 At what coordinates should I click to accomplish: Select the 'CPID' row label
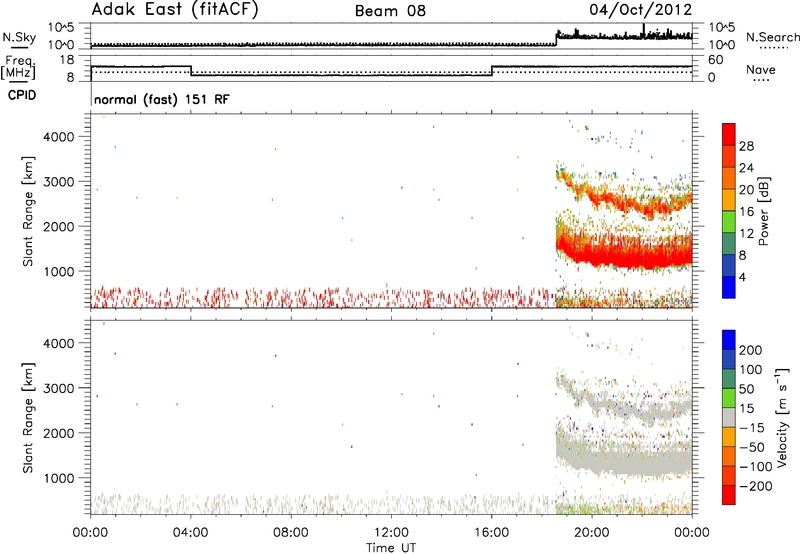point(22,95)
